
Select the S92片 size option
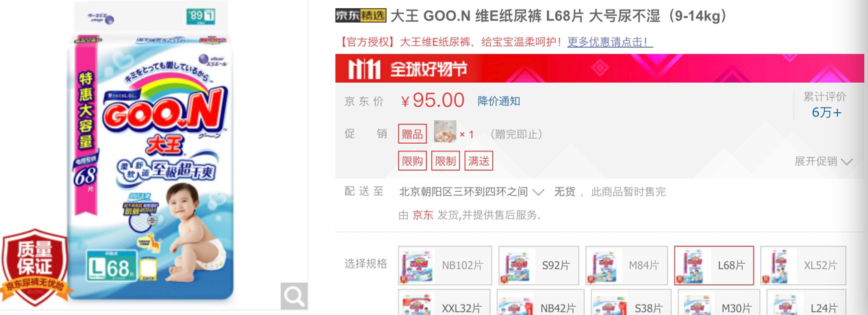point(539,265)
